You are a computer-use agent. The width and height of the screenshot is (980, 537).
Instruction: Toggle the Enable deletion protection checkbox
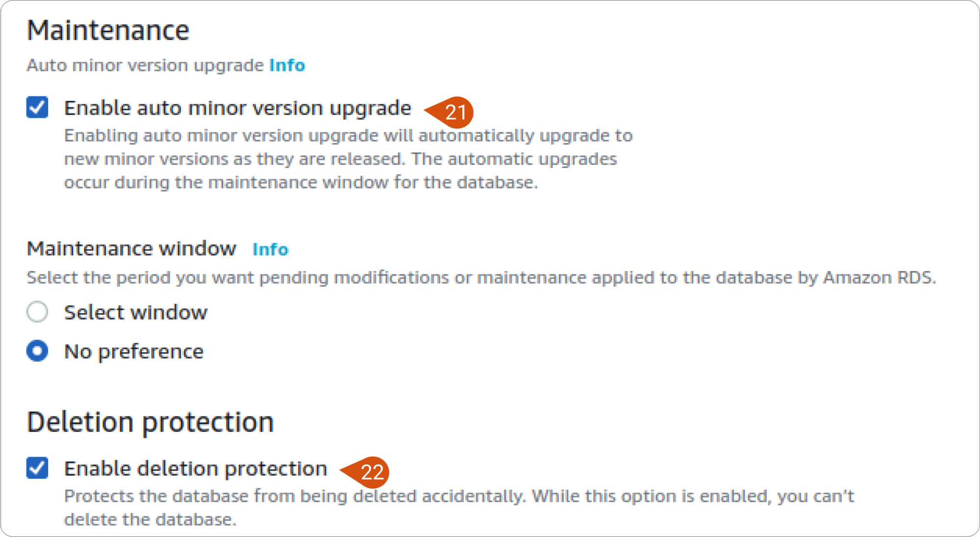click(x=37, y=468)
